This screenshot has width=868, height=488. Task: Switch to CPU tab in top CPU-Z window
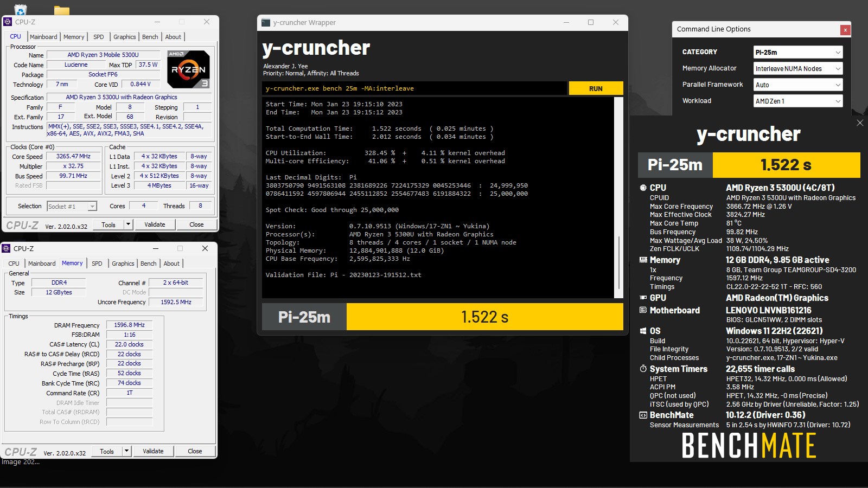pyautogui.click(x=16, y=36)
